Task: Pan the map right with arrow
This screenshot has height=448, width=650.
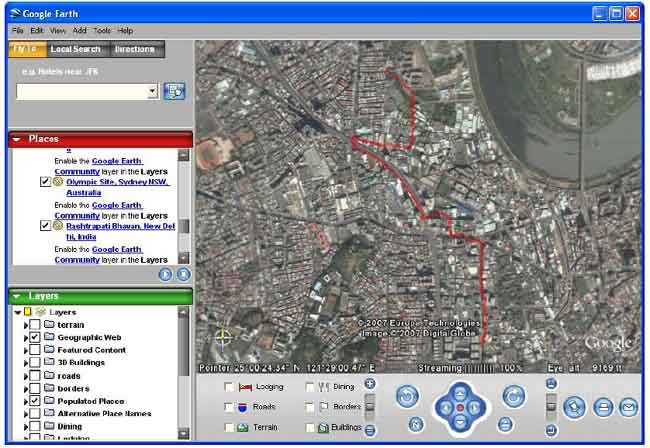Action: pos(475,408)
